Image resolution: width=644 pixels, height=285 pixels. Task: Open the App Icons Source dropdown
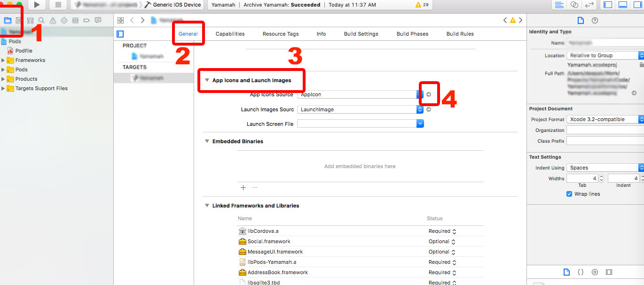pyautogui.click(x=361, y=94)
